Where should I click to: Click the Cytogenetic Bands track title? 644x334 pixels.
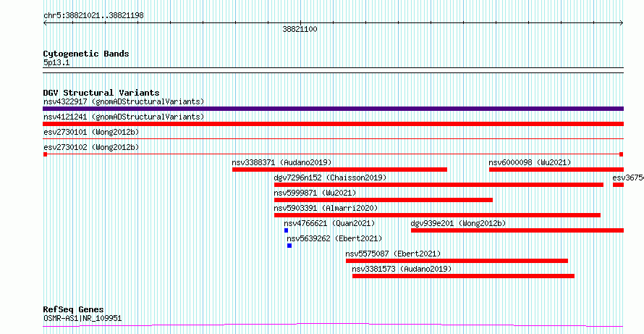pos(86,54)
